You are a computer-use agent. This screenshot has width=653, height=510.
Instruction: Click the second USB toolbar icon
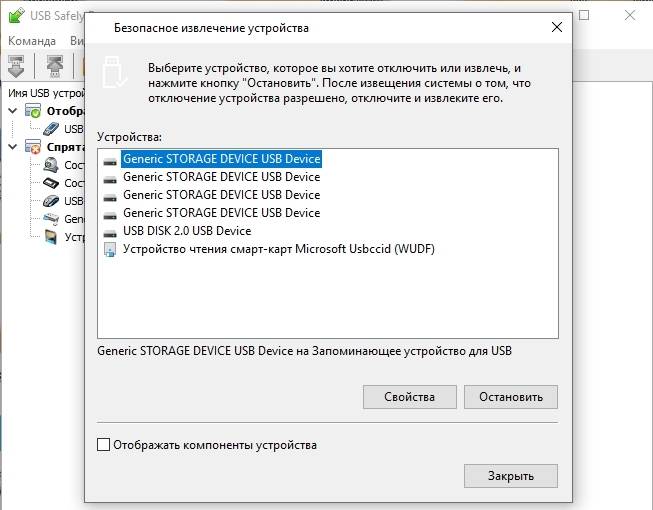coord(54,66)
